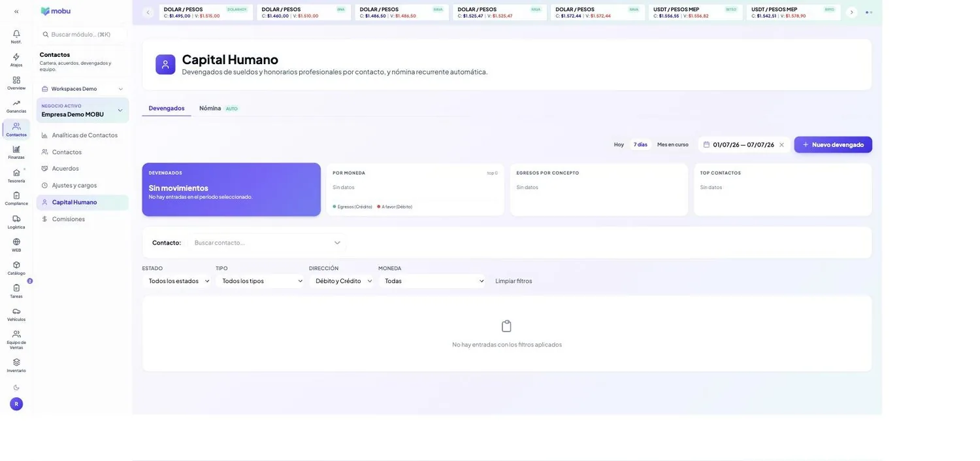
Task: Open Contactos submenu item
Action: click(x=82, y=152)
